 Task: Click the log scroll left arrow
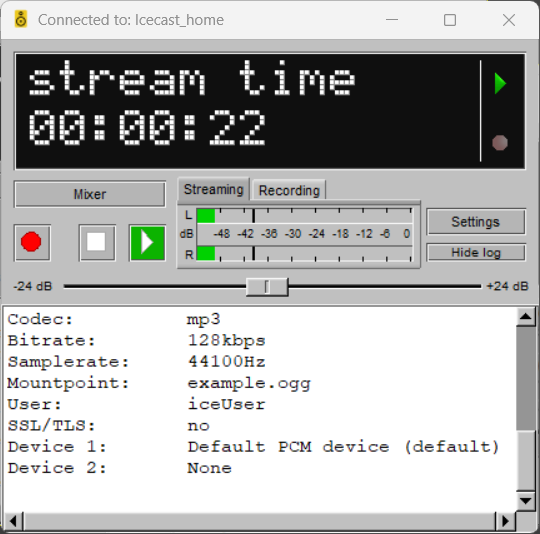click(x=13, y=521)
